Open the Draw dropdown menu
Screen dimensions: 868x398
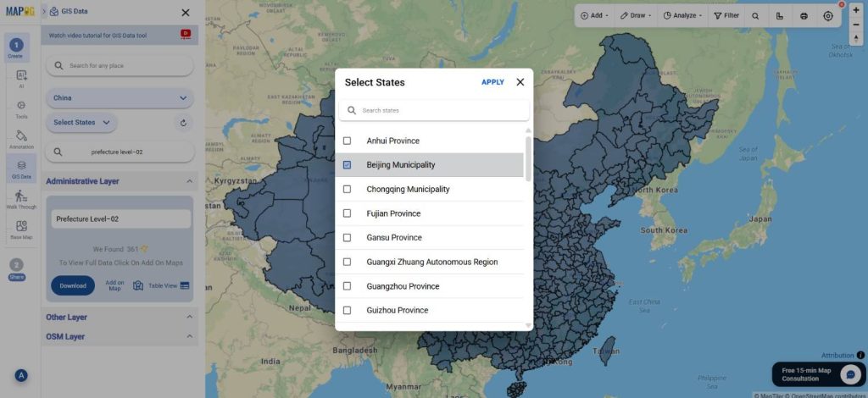point(636,15)
